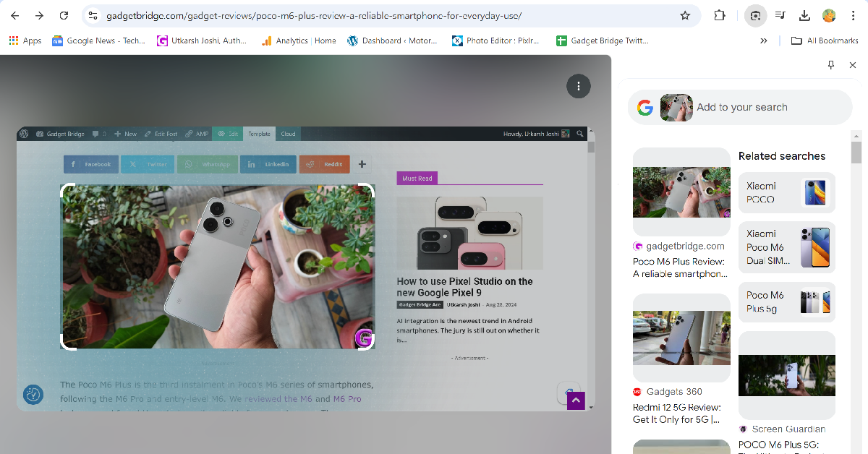This screenshot has width=868, height=454.
Task: Open Gadget Bridge Twitter bookmark
Action: [602, 40]
